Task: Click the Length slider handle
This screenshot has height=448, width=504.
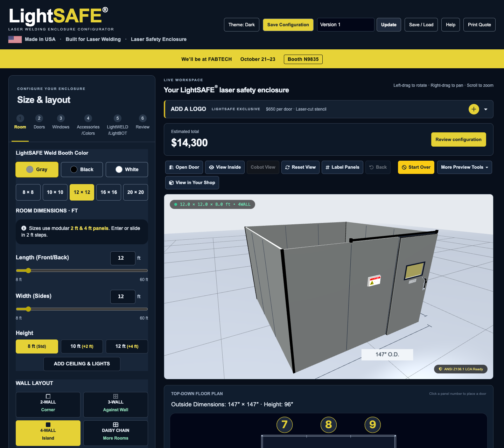Action: [x=28, y=271]
